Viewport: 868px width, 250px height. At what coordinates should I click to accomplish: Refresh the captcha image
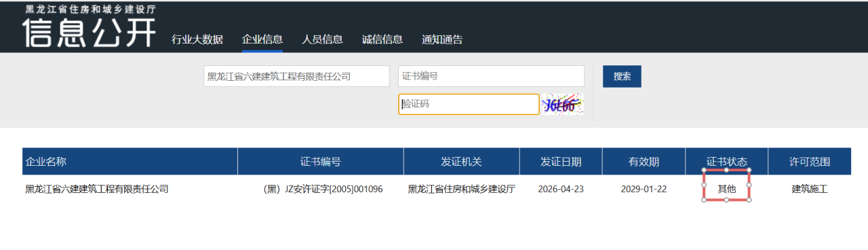563,105
